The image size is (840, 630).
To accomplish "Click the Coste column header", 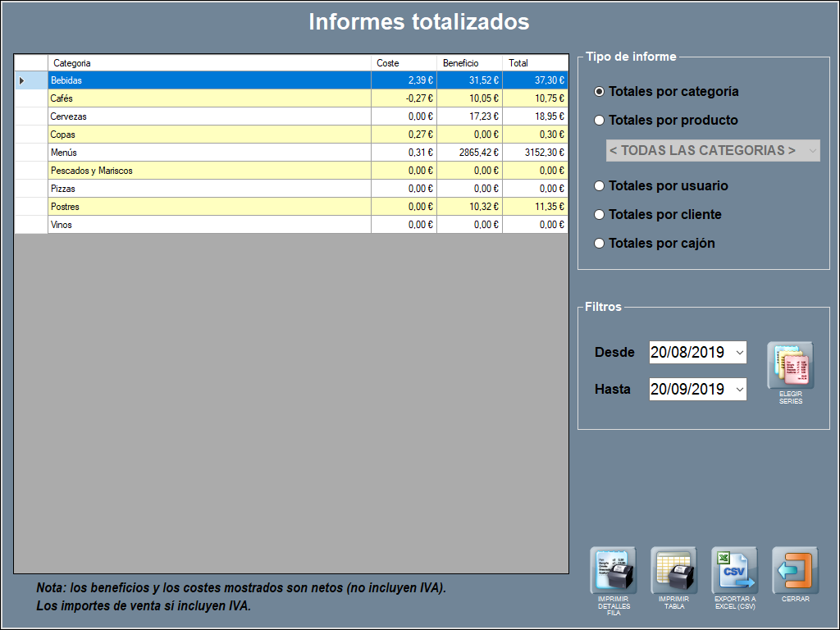I will click(404, 63).
